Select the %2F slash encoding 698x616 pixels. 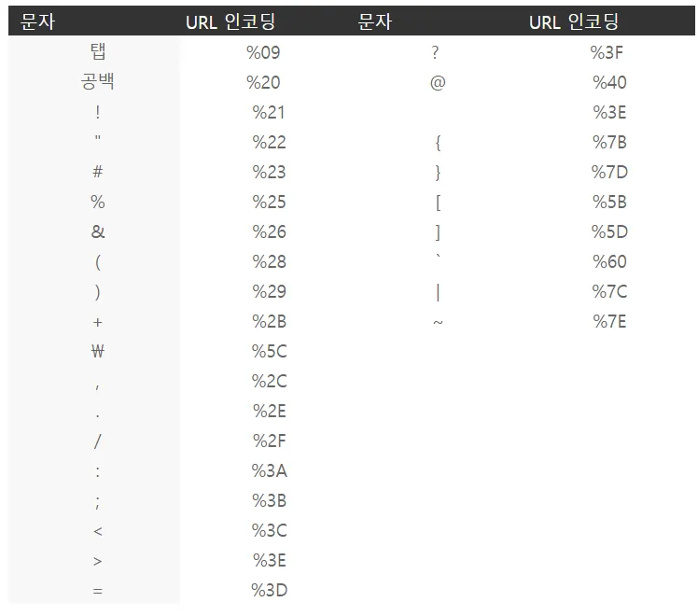(269, 441)
